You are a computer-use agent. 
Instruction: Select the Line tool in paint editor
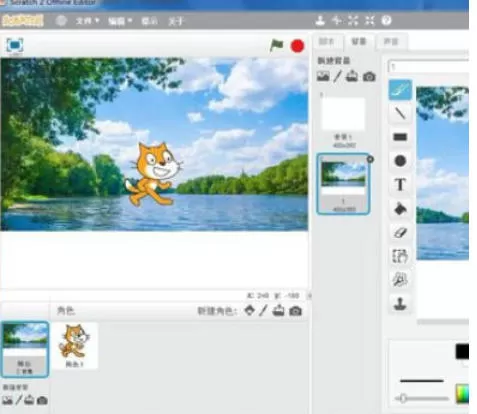pyautogui.click(x=400, y=113)
